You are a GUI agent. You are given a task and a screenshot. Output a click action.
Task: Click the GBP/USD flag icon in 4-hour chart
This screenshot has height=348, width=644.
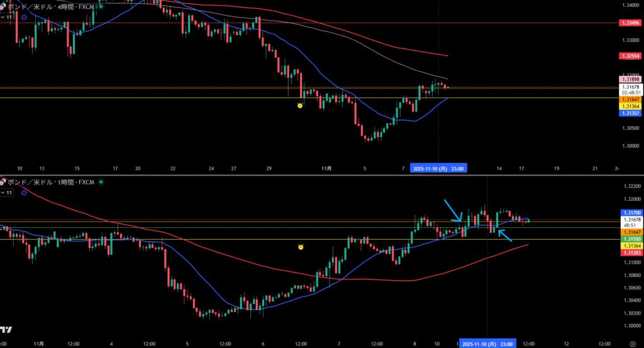pos(3,7)
